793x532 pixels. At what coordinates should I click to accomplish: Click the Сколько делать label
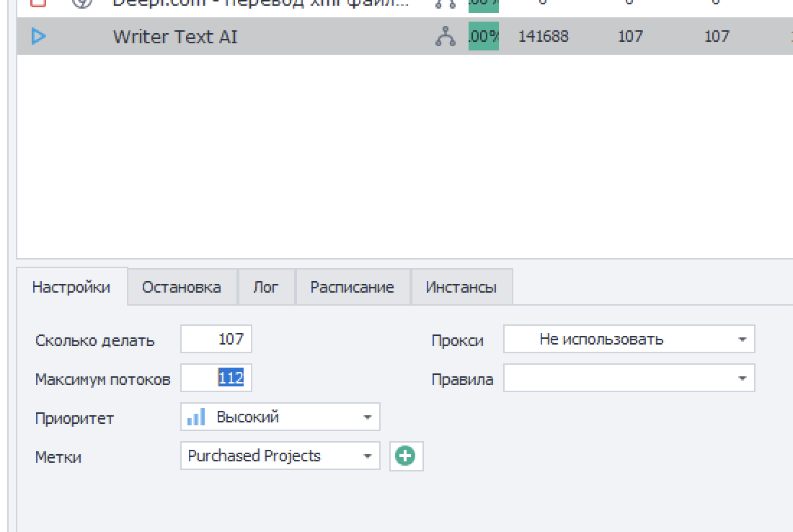[94, 341]
